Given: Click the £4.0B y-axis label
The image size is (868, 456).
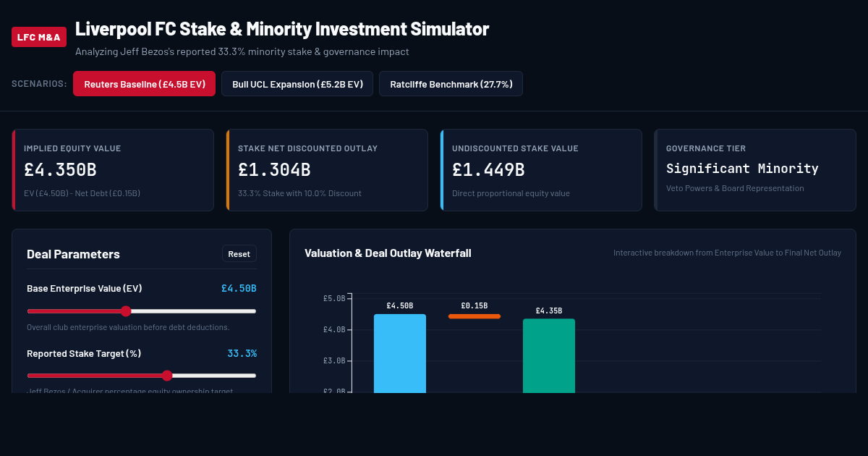Looking at the screenshot, I should pos(333,329).
